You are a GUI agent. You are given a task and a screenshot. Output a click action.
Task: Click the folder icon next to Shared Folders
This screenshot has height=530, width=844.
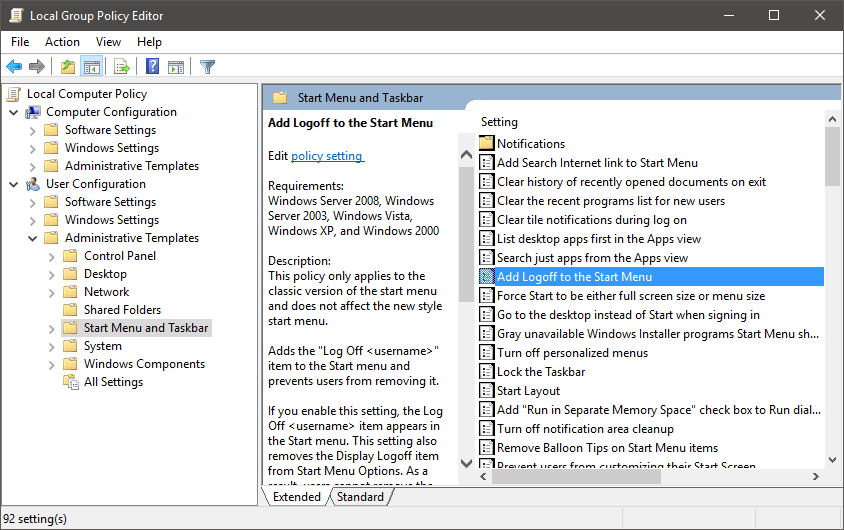click(70, 309)
